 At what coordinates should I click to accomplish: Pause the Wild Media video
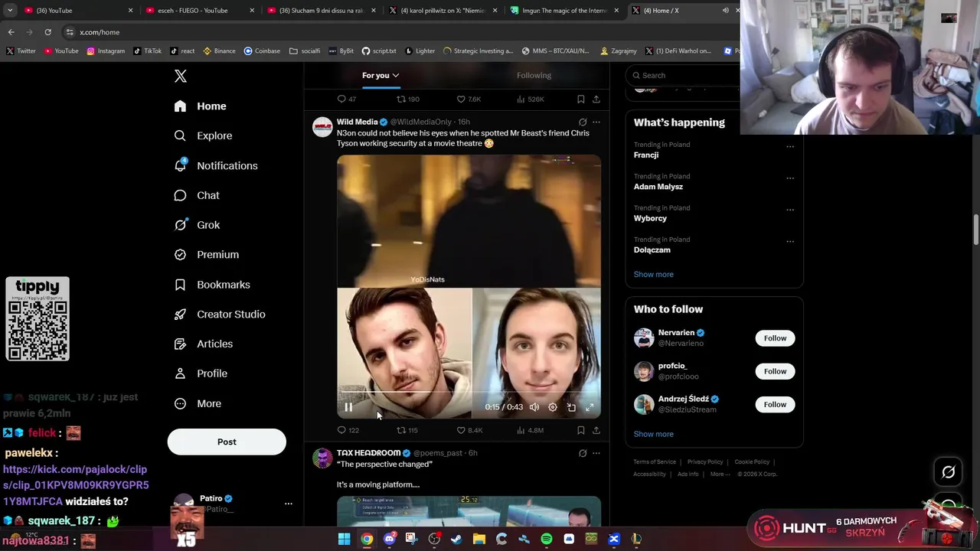(348, 407)
